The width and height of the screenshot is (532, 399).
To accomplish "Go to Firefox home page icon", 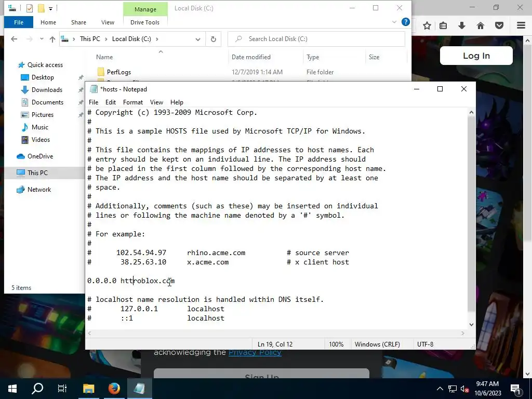I will (481, 26).
